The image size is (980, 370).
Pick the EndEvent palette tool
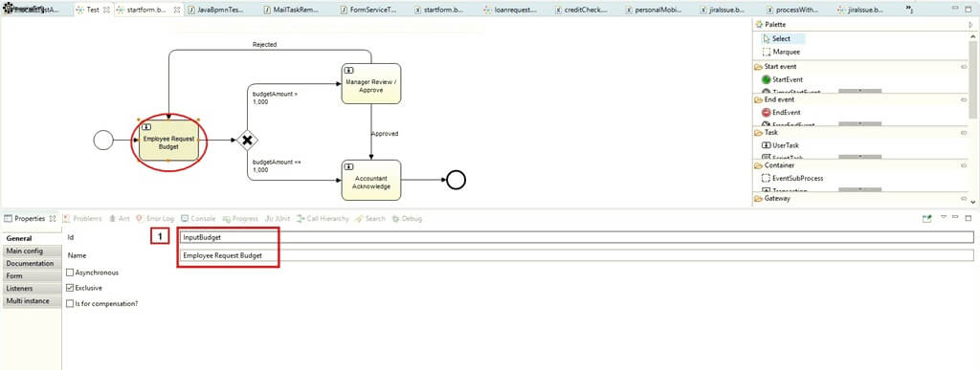pyautogui.click(x=767, y=112)
